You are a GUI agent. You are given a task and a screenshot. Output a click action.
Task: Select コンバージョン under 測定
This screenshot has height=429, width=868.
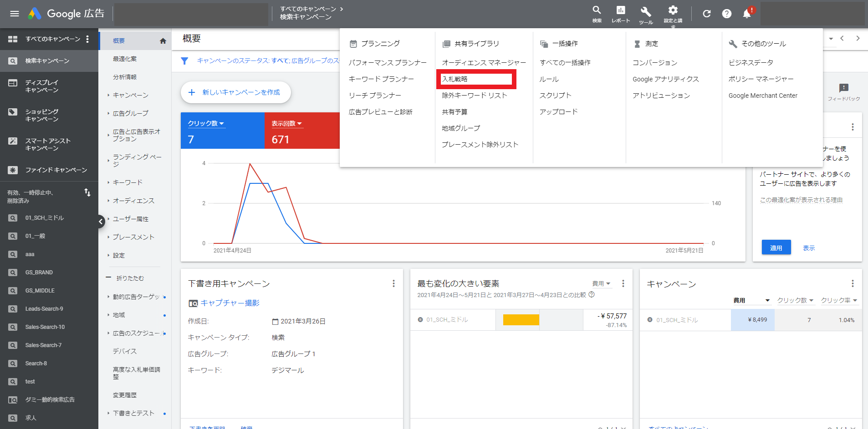pyautogui.click(x=655, y=63)
